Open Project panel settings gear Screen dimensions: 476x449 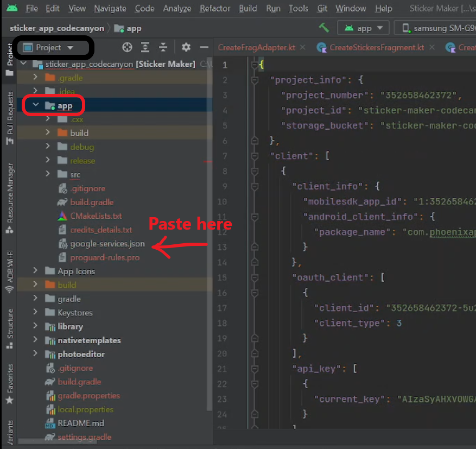tap(186, 47)
